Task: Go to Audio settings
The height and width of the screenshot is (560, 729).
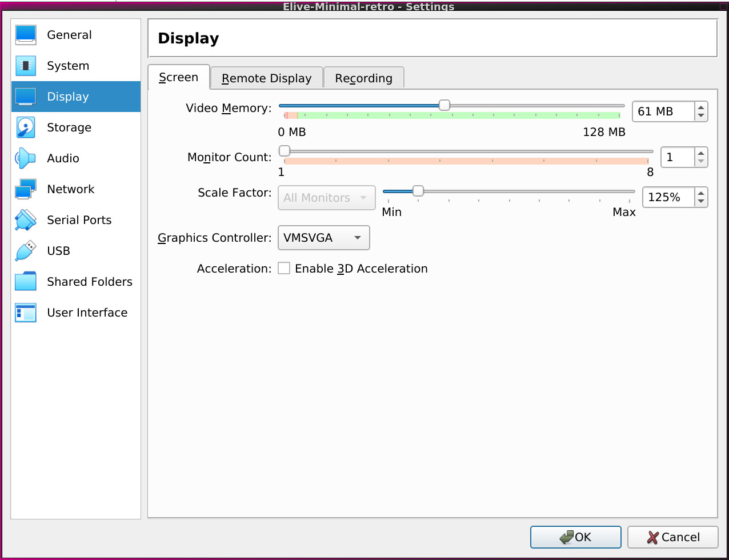Action: (x=76, y=158)
